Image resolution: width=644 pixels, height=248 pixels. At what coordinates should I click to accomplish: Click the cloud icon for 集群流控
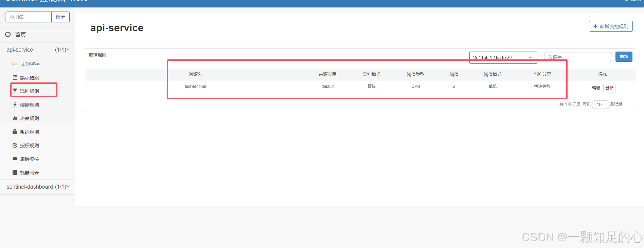[x=15, y=158]
